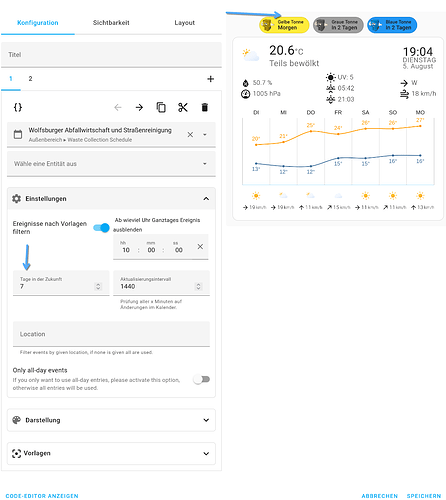Expand the Darstellung section

click(111, 420)
